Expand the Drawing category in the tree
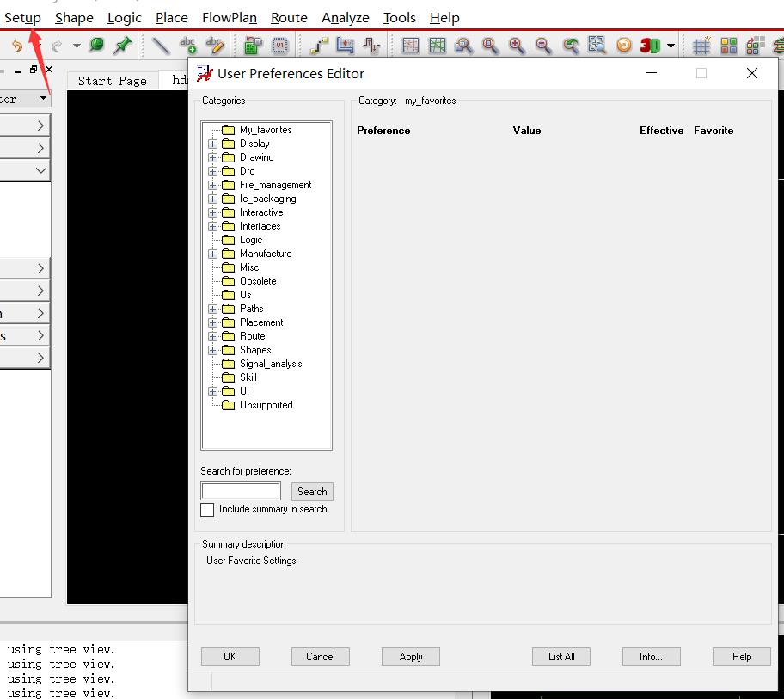 point(212,157)
